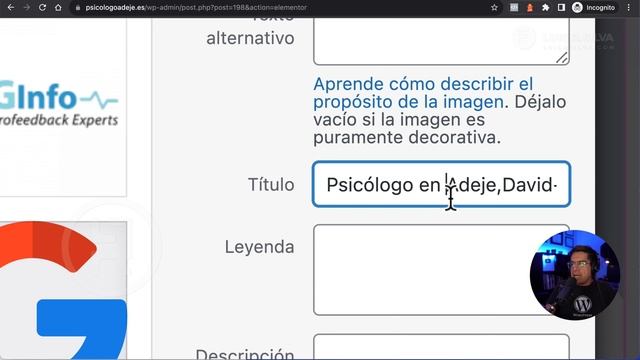Go back with the browser back arrow
The image size is (640, 360).
11,8
